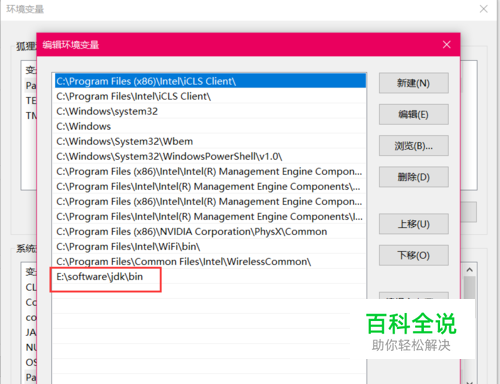Delete the entry with the 删除(D) button
500x384 pixels.
click(x=414, y=177)
